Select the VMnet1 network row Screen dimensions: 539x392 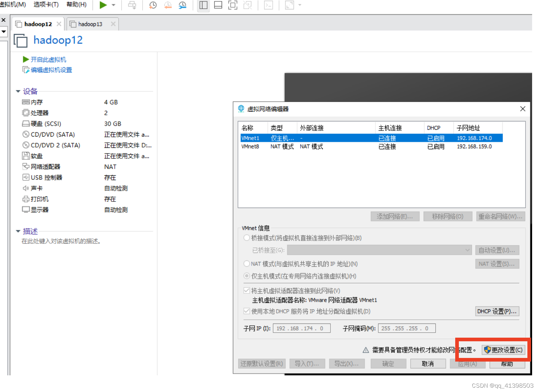pos(371,138)
